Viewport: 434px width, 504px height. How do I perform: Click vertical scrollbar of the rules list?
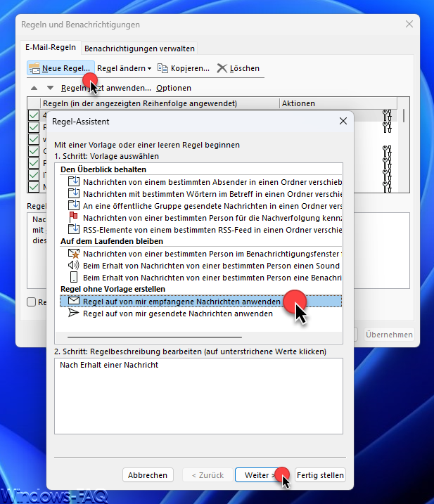click(404, 116)
